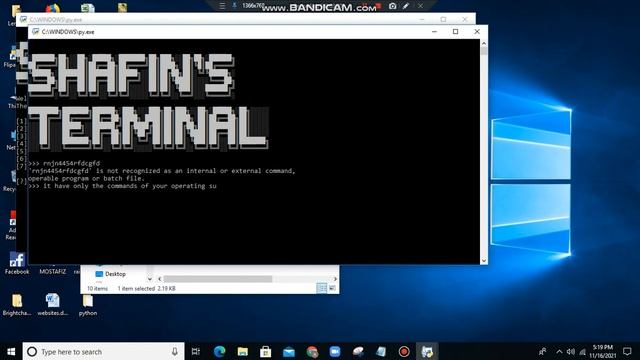Click Explorer navigation pane scroll-down arrow
This screenshot has height=360, width=640.
point(149,279)
